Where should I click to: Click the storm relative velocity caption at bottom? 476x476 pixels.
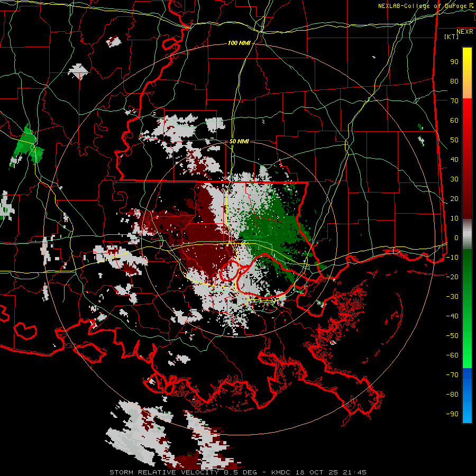pos(237,472)
